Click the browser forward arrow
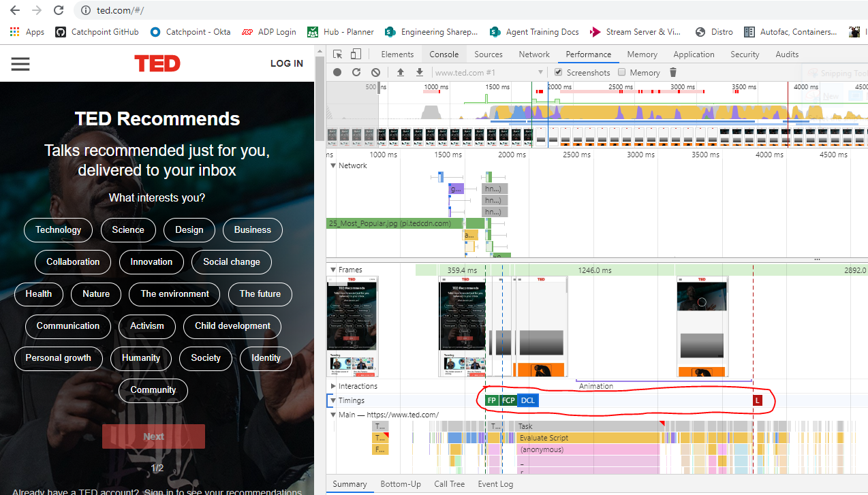The image size is (868, 495). point(37,10)
